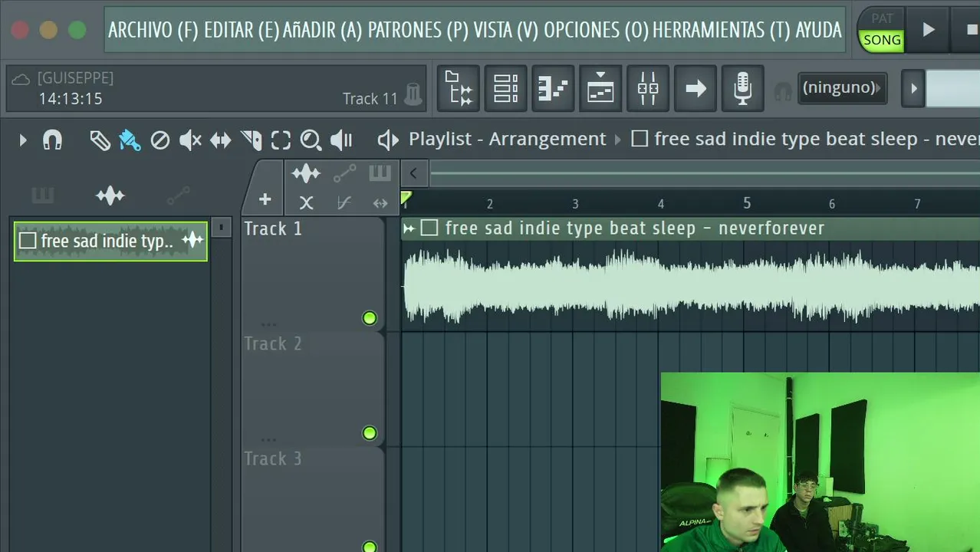
Task: Click the right arrow toolbar button
Action: point(696,89)
